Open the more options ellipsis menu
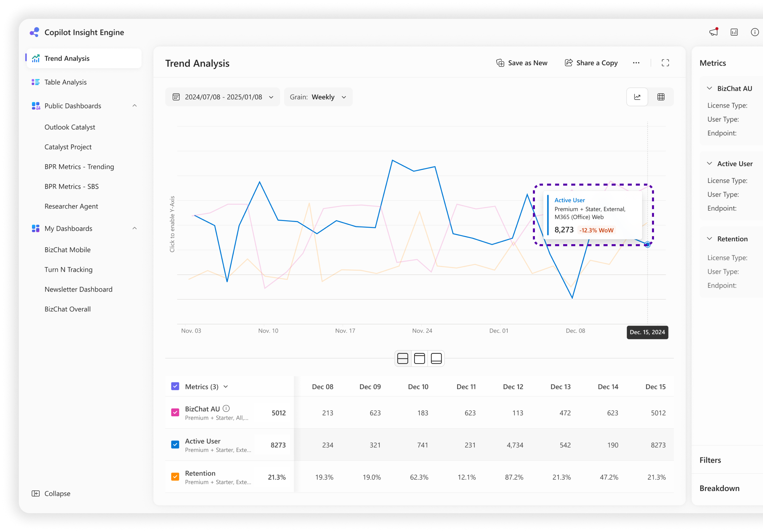763x532 pixels. coord(636,63)
